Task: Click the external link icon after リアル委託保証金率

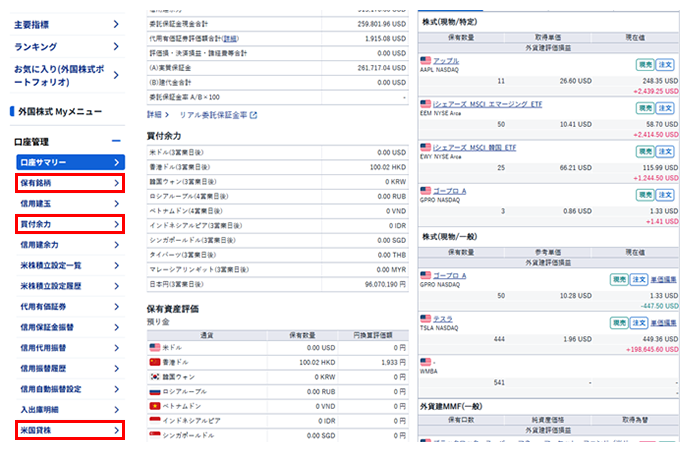Action: pos(254,115)
